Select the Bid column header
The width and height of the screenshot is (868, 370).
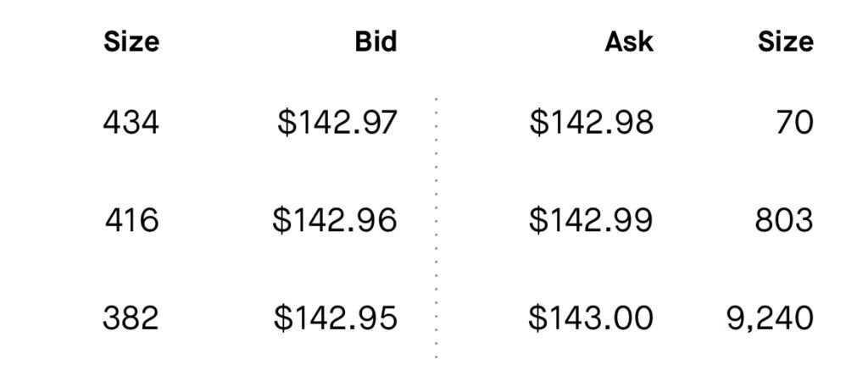[x=376, y=42]
